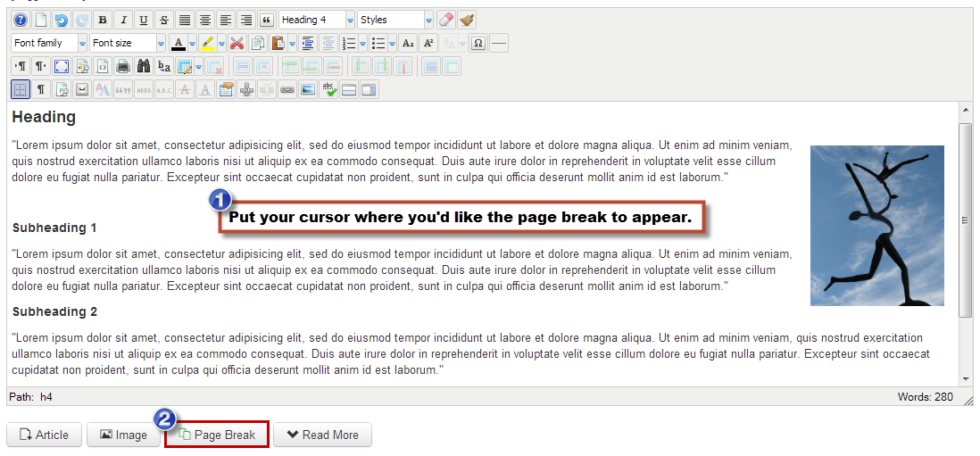This screenshot has width=980, height=456.
Task: Insert a bulleted list
Action: (x=378, y=44)
